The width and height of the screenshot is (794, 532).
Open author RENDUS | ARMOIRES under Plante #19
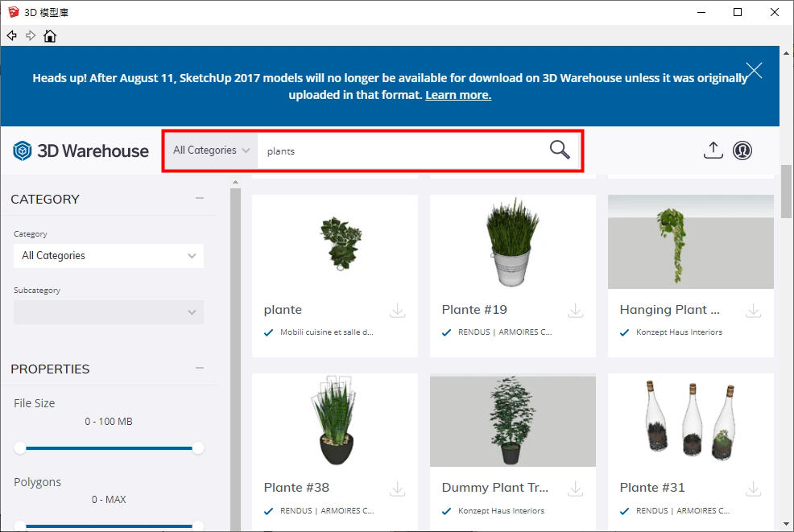505,332
